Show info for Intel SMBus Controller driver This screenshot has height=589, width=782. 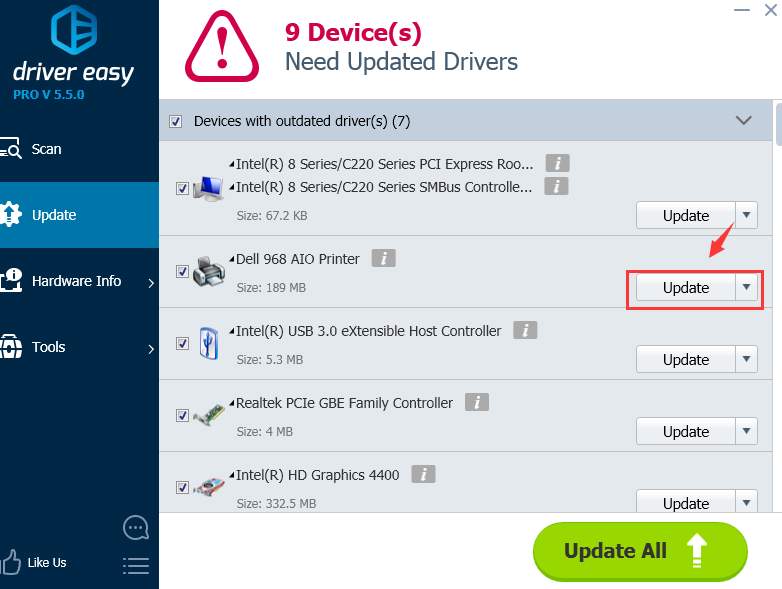[x=556, y=187]
